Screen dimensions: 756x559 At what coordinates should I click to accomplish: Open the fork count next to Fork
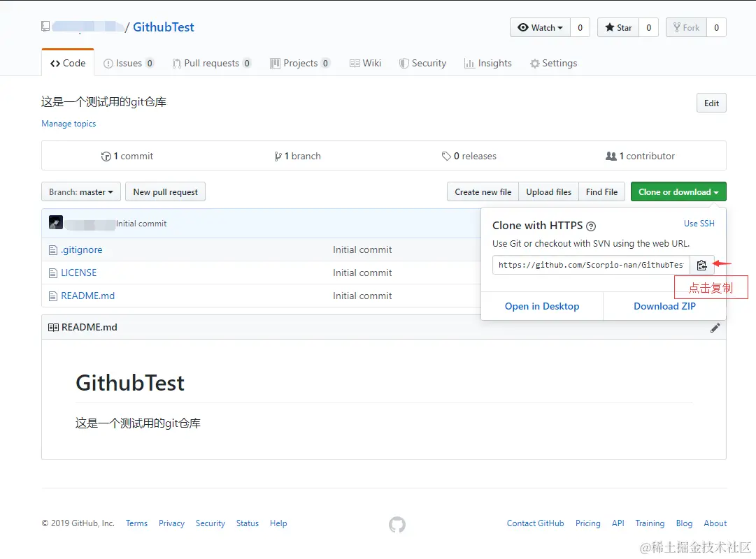(716, 27)
